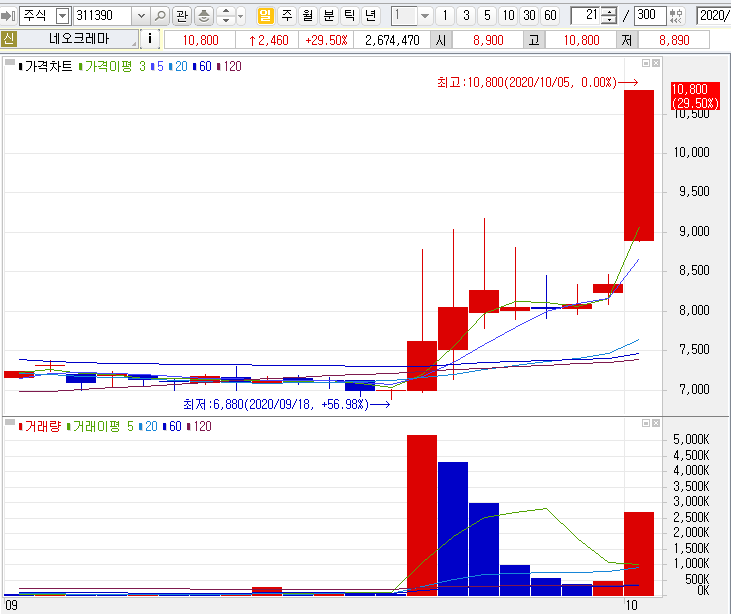The image size is (731, 614).
Task: Choose interval preset 10
Action: click(508, 16)
